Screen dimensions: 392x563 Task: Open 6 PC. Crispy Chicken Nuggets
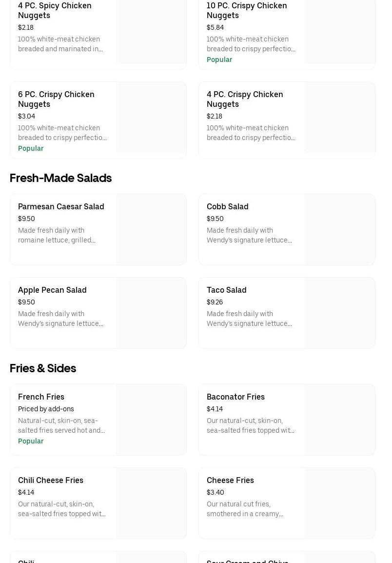(x=56, y=99)
